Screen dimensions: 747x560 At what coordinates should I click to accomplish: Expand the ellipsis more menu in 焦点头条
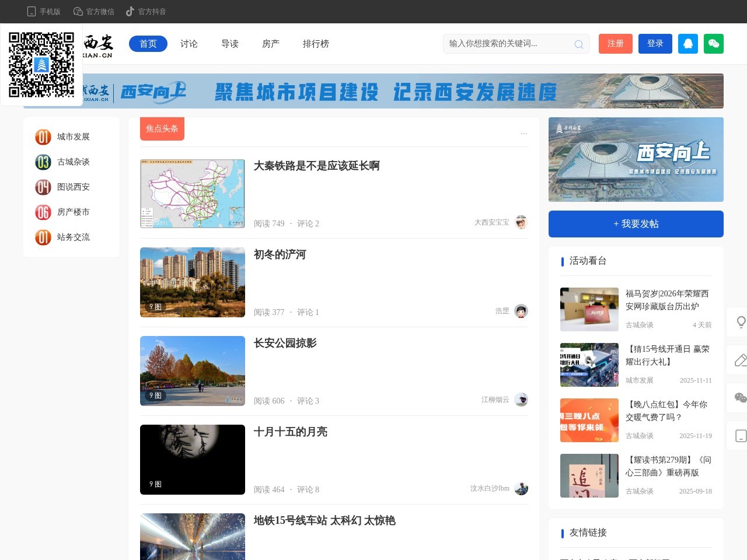pyautogui.click(x=523, y=132)
